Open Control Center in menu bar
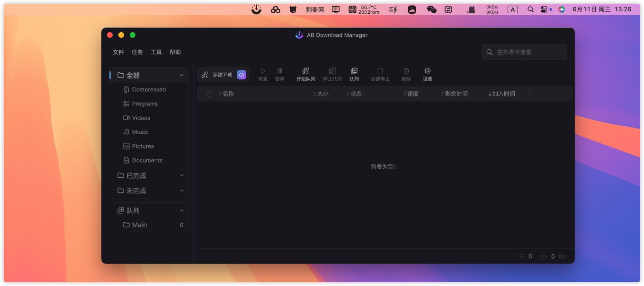Viewport: 644px width, 286px height. click(x=544, y=9)
